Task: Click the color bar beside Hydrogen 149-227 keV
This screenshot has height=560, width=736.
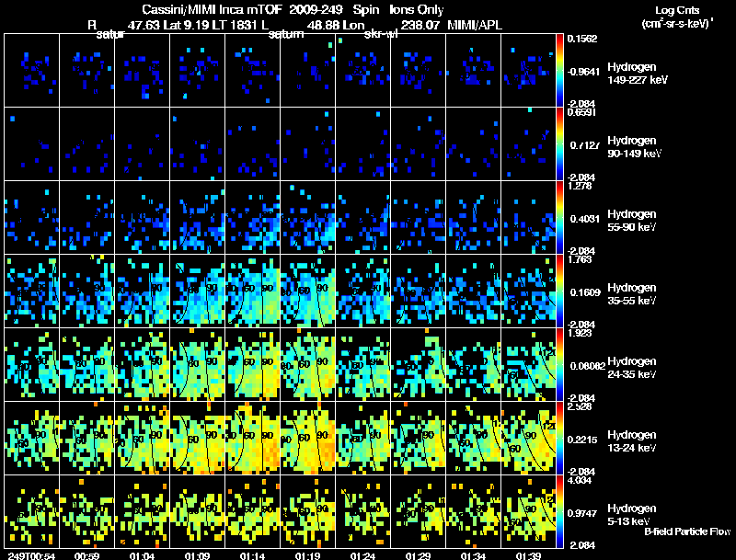Action: click(x=559, y=71)
